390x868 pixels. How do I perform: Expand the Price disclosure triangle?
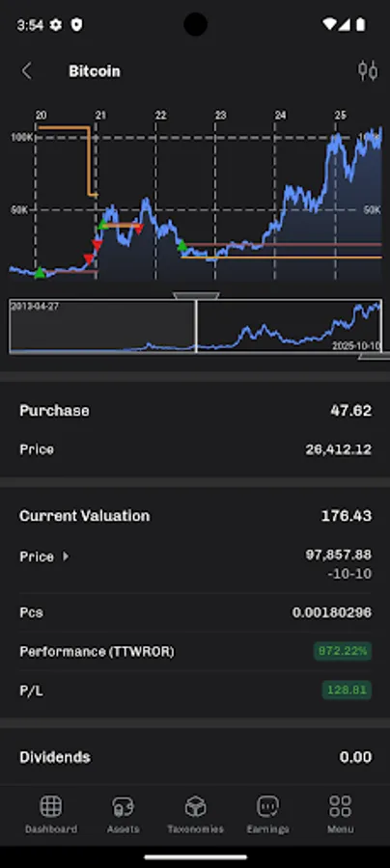point(66,556)
